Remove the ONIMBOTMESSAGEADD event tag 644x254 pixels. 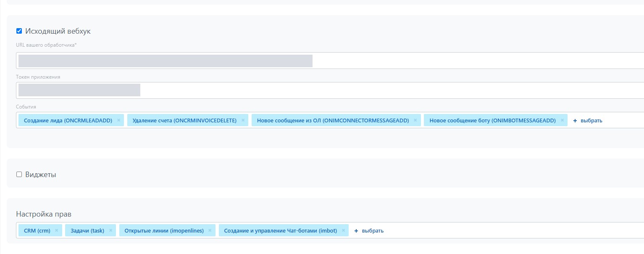tap(562, 120)
